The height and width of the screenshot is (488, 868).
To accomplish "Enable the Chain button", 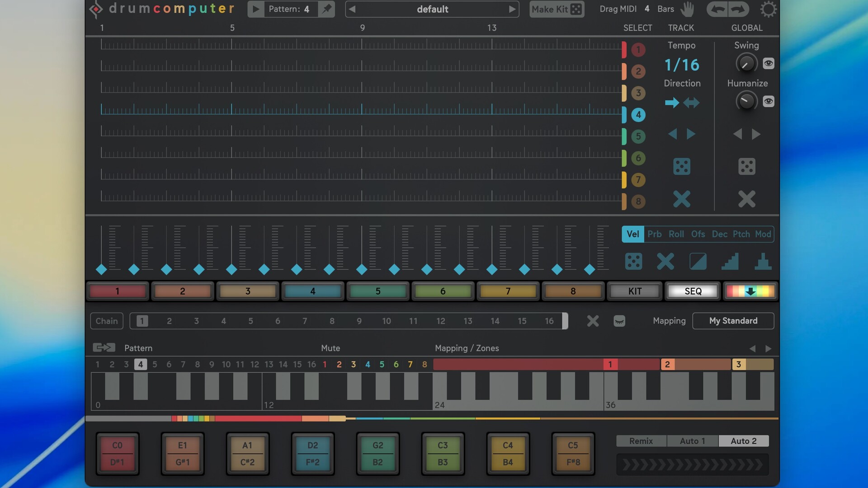I will click(x=107, y=321).
